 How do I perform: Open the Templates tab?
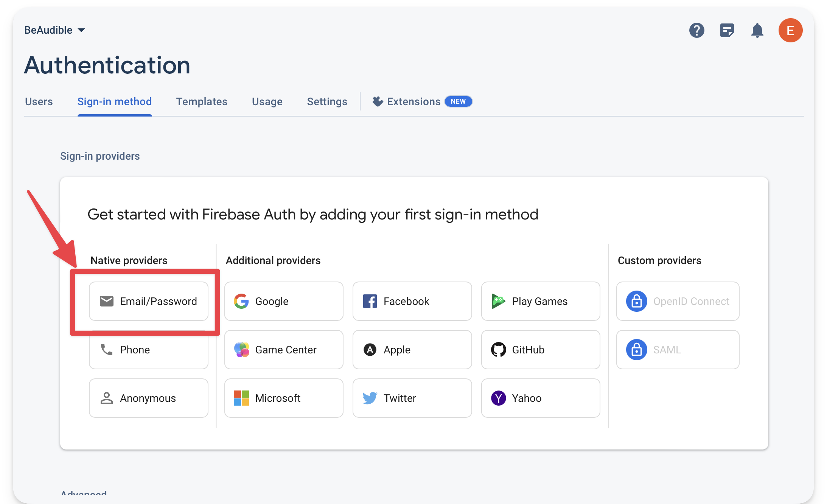coord(202,101)
